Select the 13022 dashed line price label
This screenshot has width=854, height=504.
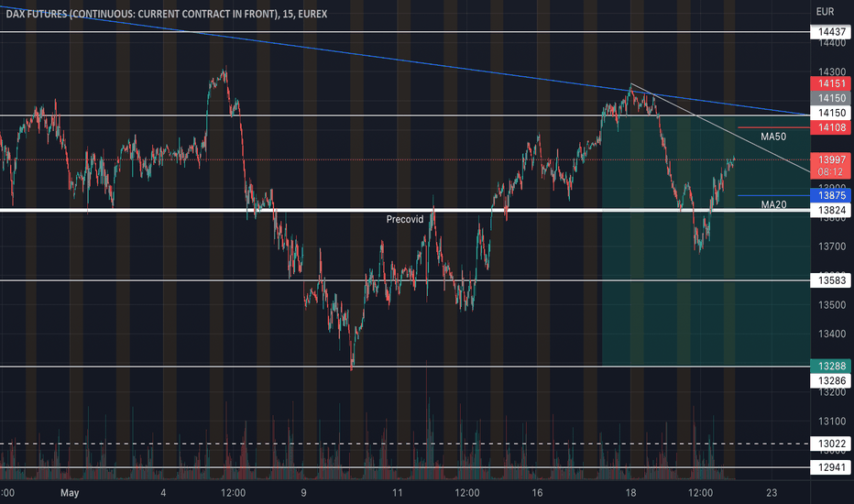click(831, 444)
